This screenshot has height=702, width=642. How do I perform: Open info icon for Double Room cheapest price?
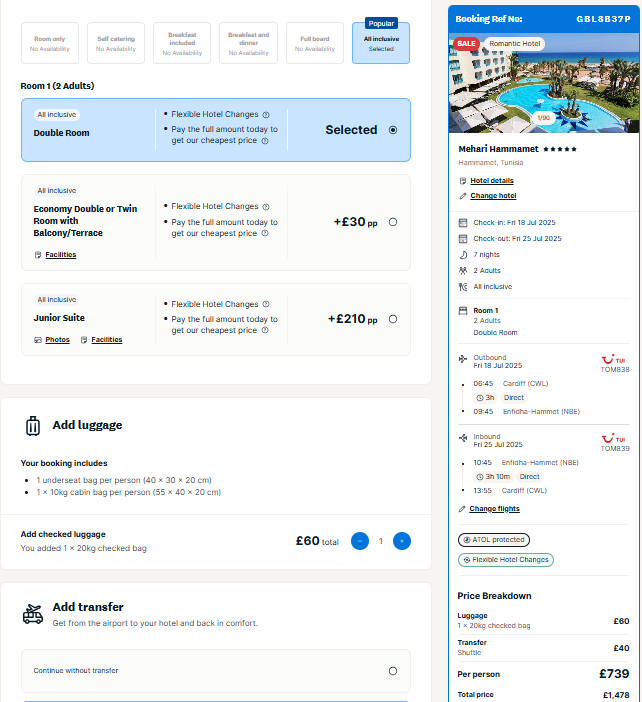point(265,141)
